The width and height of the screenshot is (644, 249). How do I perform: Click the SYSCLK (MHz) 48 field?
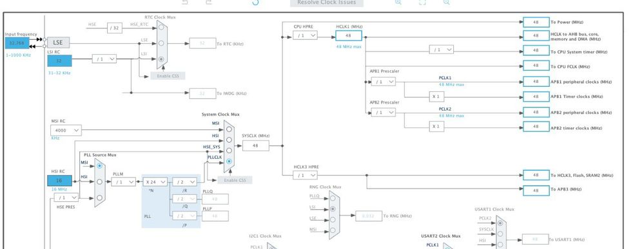255,145
